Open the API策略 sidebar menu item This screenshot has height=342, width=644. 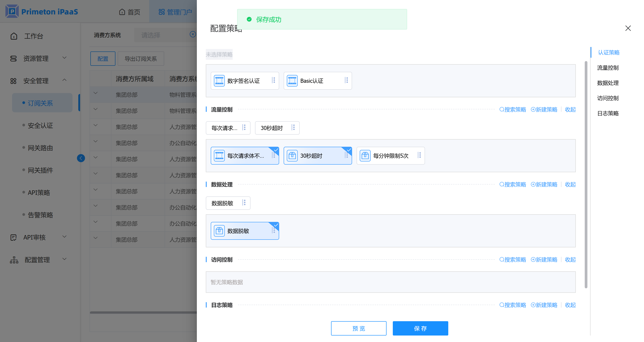point(39,193)
